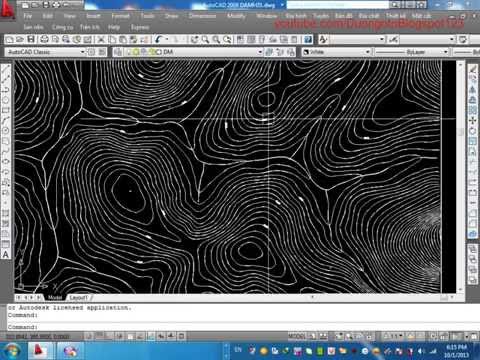Toggle DM layer on/off bulb
This screenshot has width=480, height=360.
tap(129, 52)
